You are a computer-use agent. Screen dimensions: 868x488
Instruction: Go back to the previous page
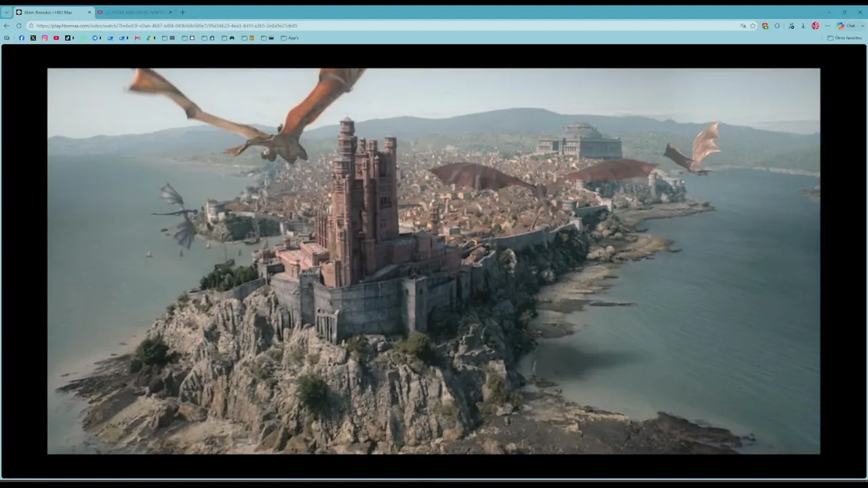pos(7,26)
